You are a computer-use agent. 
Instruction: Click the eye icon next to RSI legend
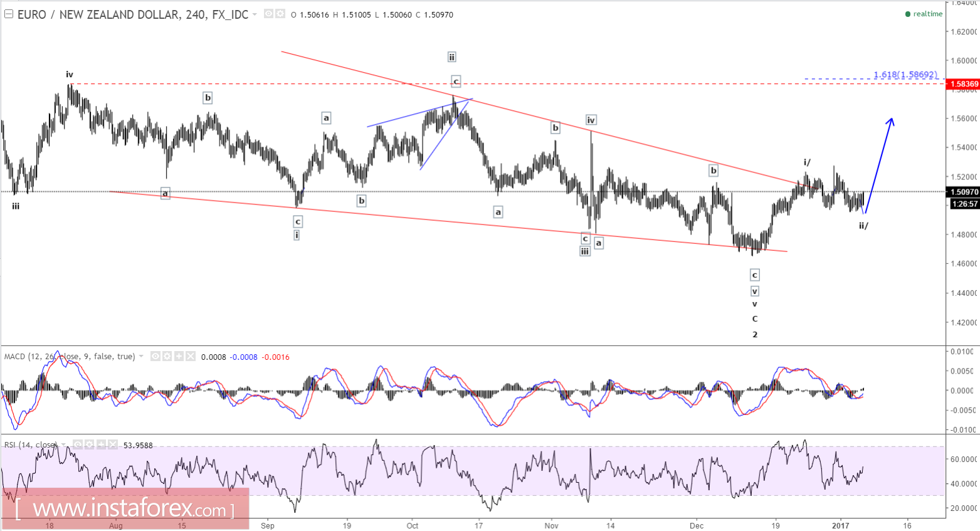click(x=78, y=444)
